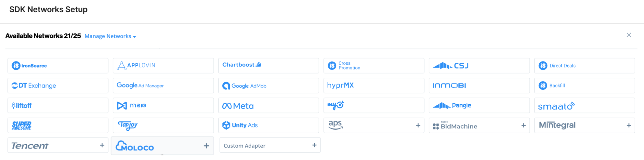644x160 pixels.
Task: Click the ironSource network logo
Action: click(30, 66)
